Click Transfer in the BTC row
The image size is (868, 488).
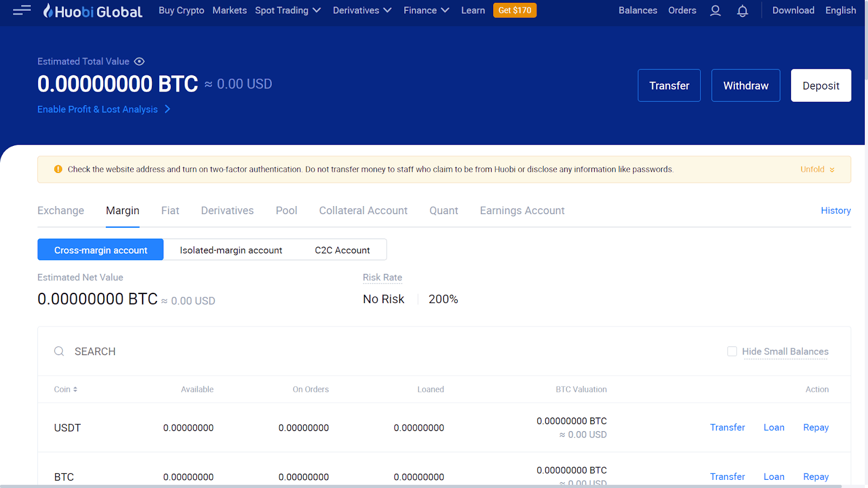[x=727, y=477]
